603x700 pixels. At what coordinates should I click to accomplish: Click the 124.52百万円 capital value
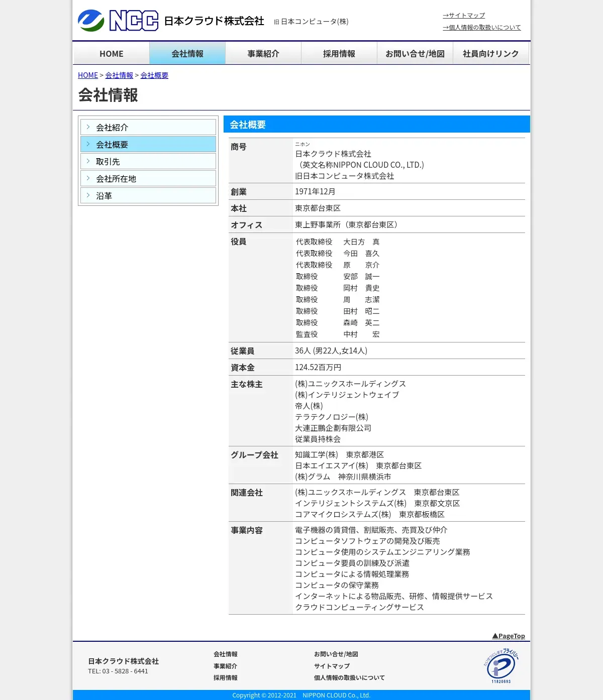click(x=318, y=367)
